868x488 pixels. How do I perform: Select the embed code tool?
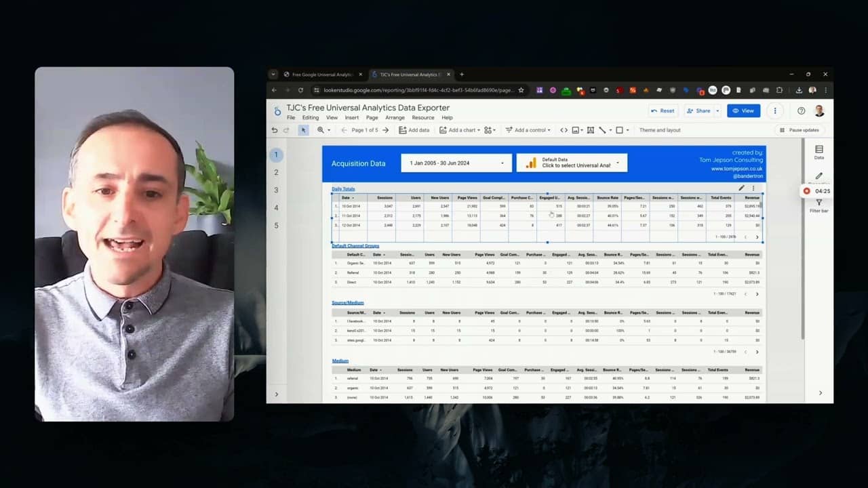pos(564,130)
